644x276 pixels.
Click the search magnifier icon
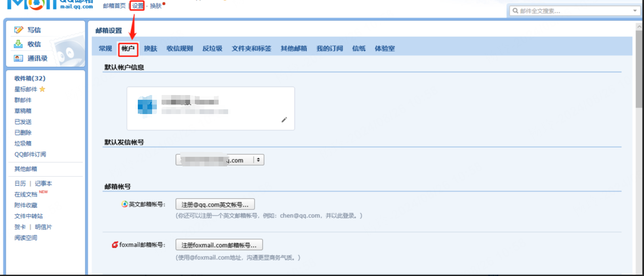click(x=515, y=11)
